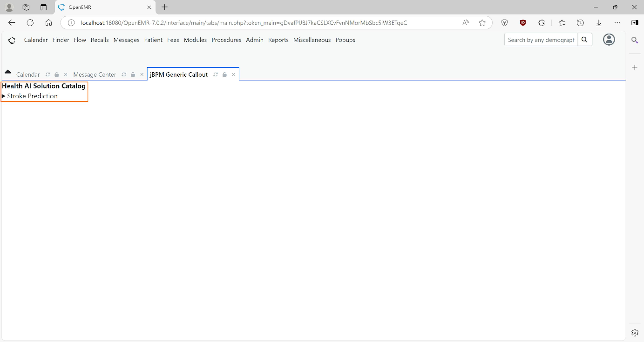The height and width of the screenshot is (342, 644).
Task: Open browser extensions icon
Action: (x=541, y=23)
